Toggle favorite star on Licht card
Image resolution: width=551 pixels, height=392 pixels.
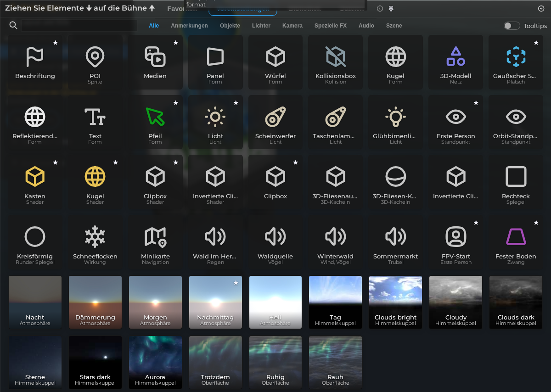tap(236, 103)
